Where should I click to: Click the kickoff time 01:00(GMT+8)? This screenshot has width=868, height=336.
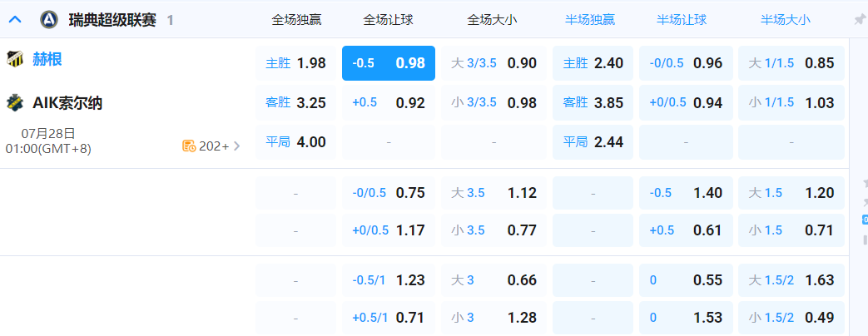(x=48, y=148)
